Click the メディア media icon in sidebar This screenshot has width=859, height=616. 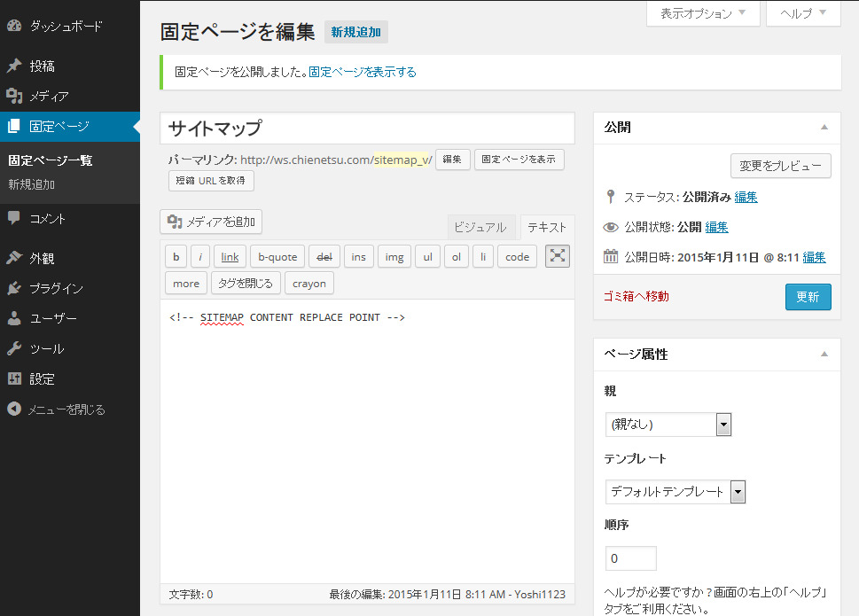[14, 96]
